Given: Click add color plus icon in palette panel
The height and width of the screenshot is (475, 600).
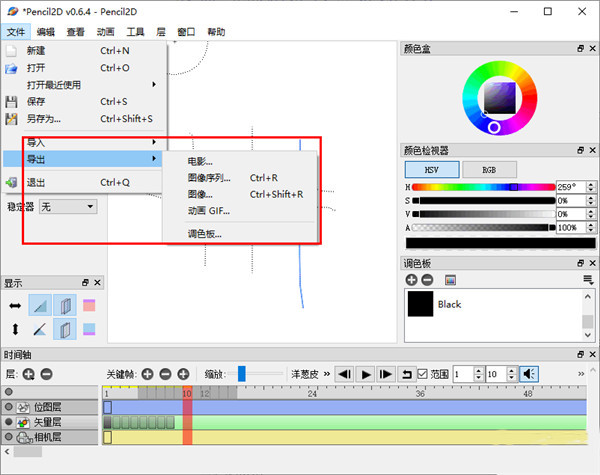Looking at the screenshot, I should click(412, 280).
